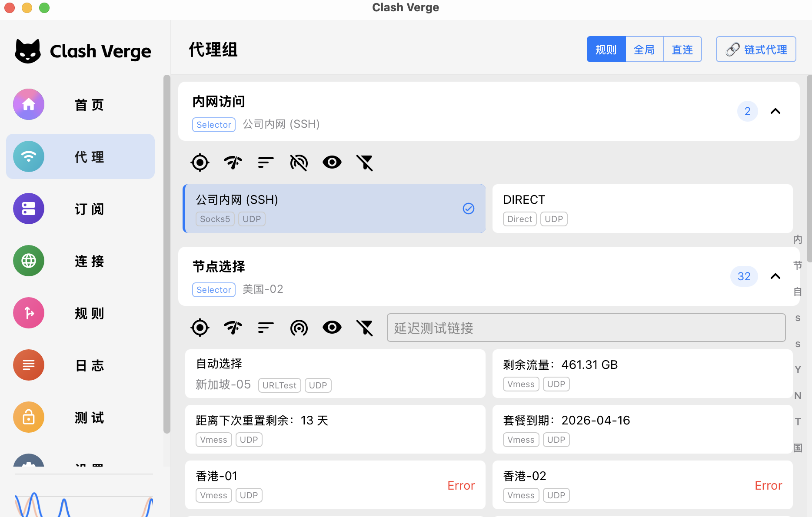The height and width of the screenshot is (517, 812).
Task: Click the 链式代理 chain proxy button
Action: (756, 50)
